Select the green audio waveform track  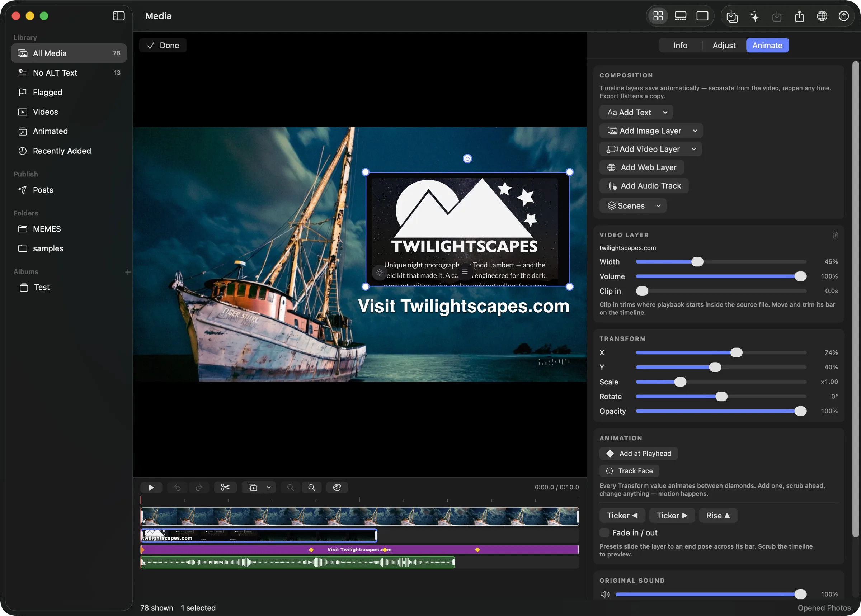point(298,563)
